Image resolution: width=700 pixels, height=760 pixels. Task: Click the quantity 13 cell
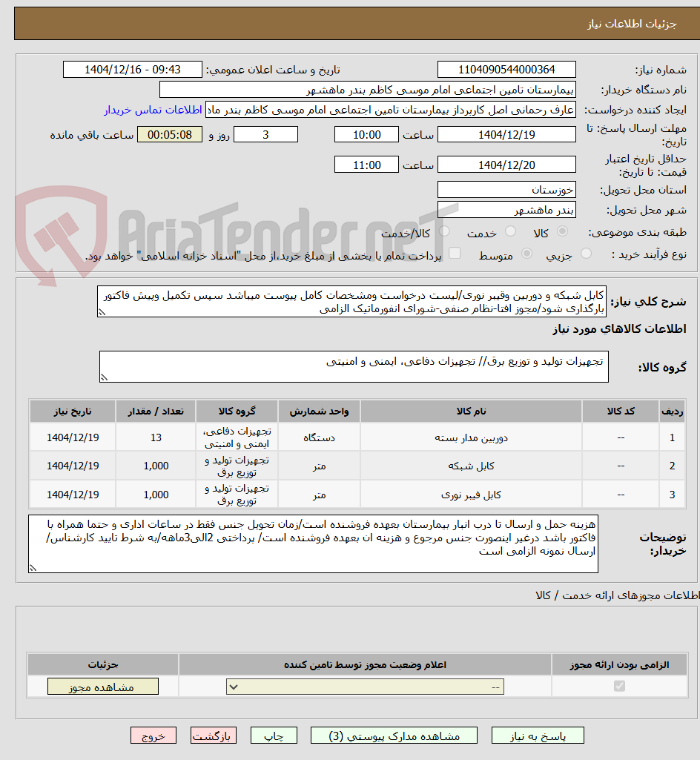click(156, 437)
